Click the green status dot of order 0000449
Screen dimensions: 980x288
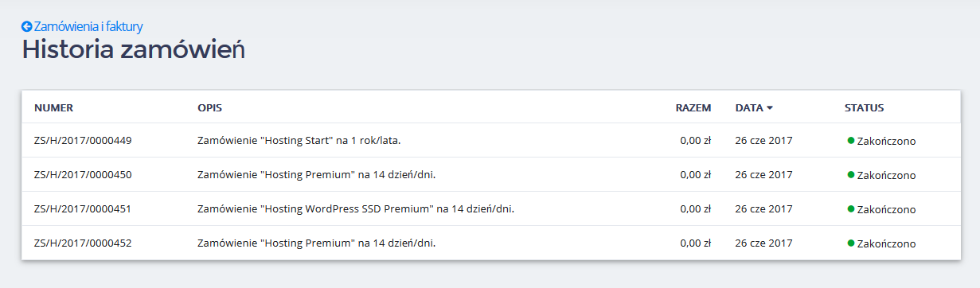click(851, 141)
